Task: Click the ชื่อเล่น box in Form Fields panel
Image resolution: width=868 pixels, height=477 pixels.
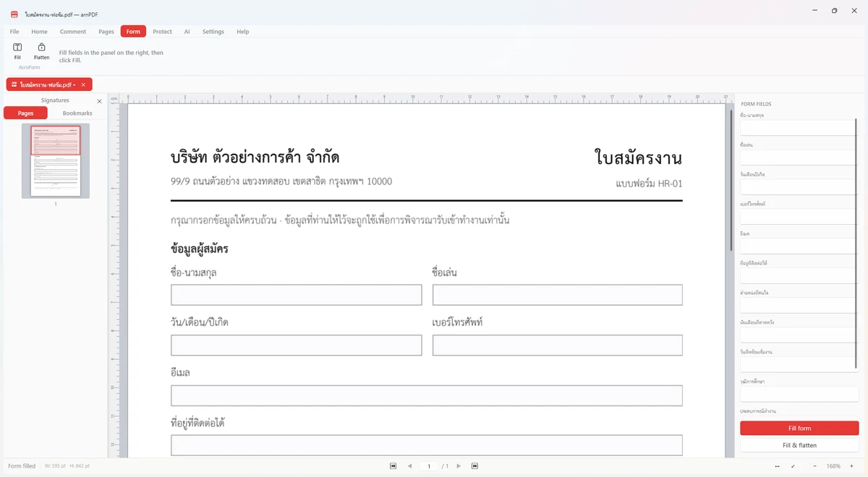Action: [799, 158]
